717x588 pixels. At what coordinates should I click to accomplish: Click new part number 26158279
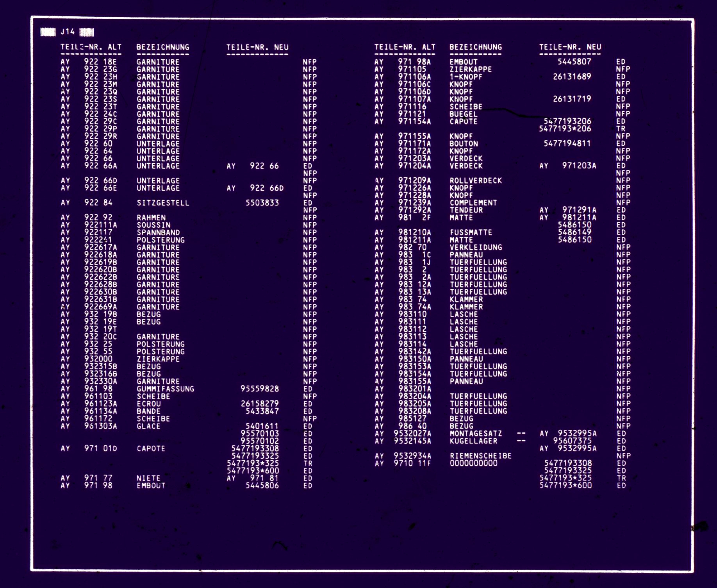coord(260,404)
